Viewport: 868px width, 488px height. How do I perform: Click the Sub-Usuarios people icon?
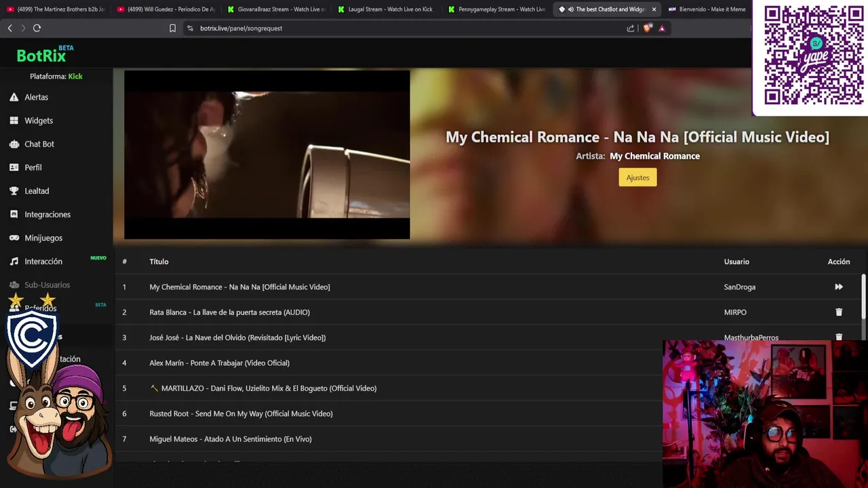(14, 285)
